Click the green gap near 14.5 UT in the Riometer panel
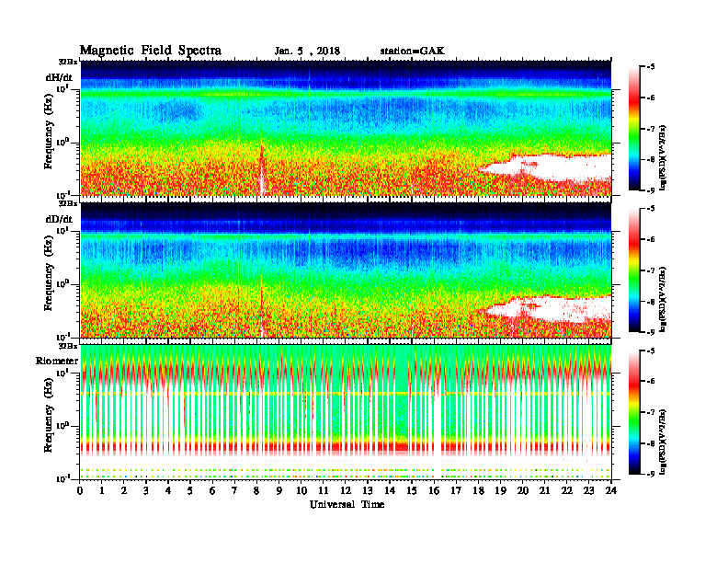 401,395
